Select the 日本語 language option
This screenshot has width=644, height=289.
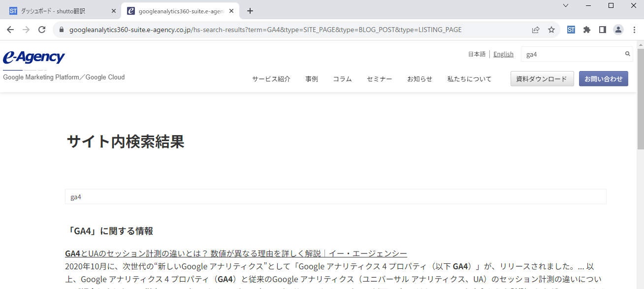point(477,54)
